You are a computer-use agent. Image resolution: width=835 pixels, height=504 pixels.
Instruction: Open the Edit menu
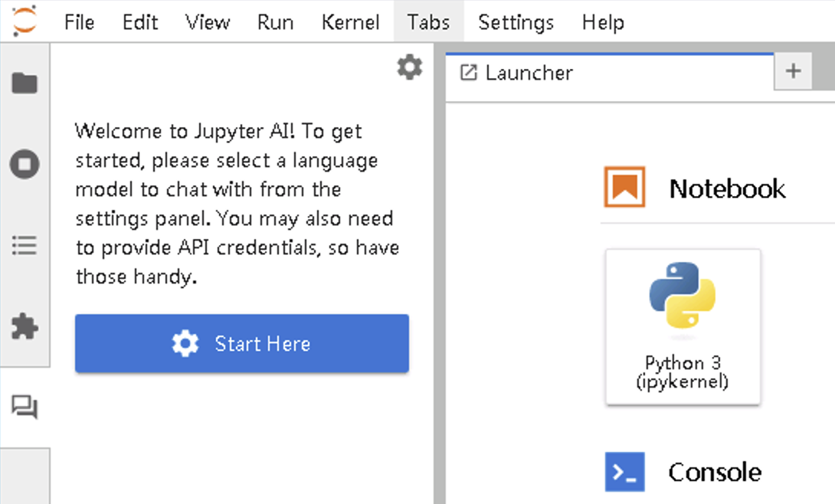(139, 22)
